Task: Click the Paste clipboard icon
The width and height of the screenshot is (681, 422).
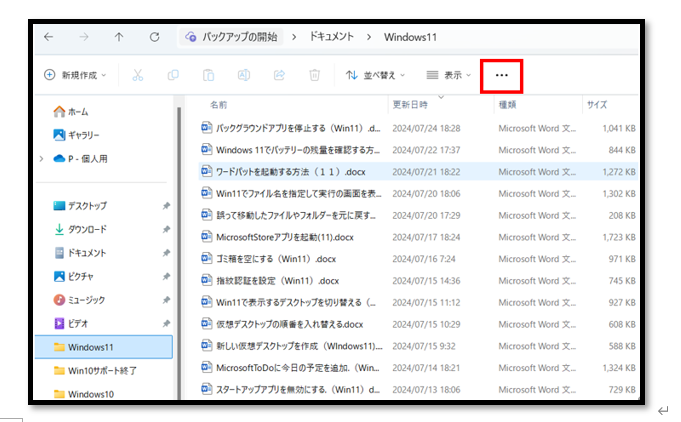Action: coord(208,75)
